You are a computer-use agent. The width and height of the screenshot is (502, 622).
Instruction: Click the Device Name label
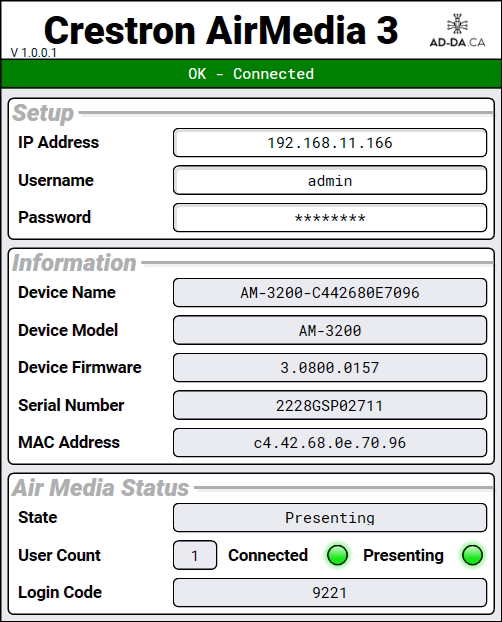(x=67, y=292)
